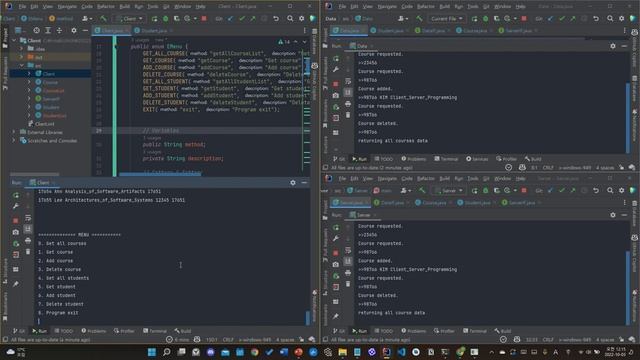Stop the Server process in Server run panel
This screenshot has height=360, width=640.
(x=336, y=253)
